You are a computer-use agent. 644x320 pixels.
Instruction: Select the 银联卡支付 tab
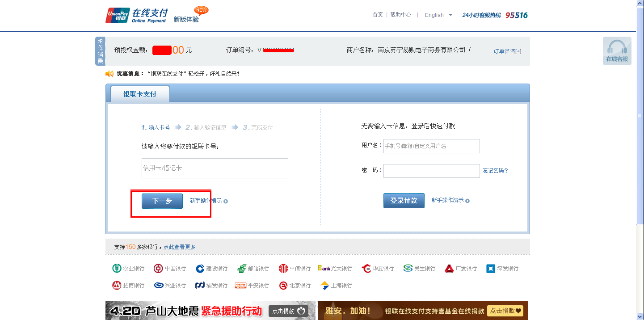140,94
